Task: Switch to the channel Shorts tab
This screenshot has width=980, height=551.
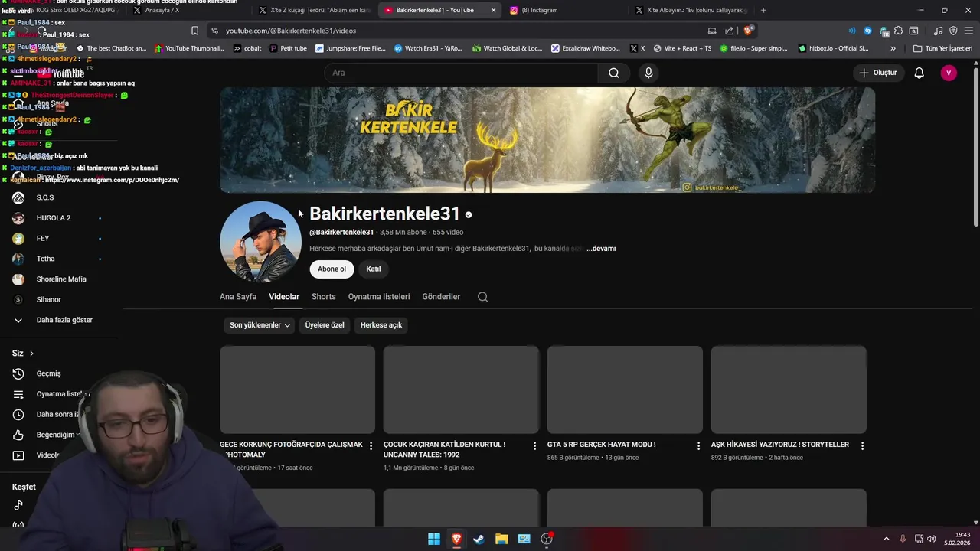Action: pos(323,297)
